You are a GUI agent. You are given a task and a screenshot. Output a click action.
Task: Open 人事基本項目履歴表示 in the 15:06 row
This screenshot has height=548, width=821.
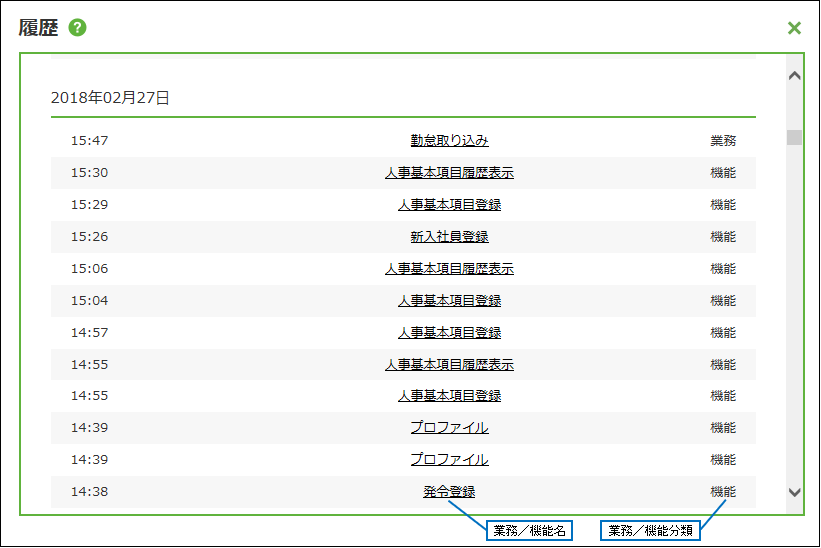pos(449,269)
